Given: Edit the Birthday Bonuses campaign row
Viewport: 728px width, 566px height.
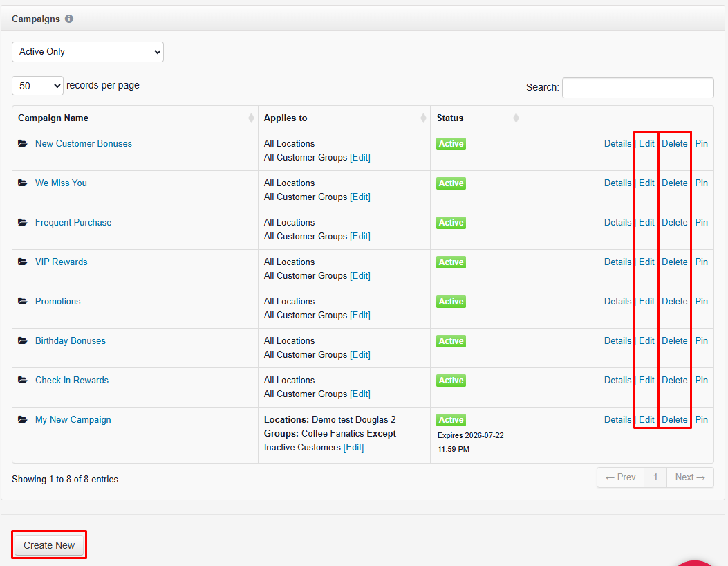Looking at the screenshot, I should tap(646, 340).
